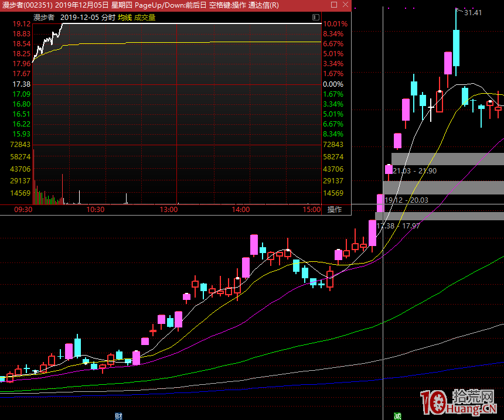Image resolution: width=504 pixels, height=420 pixels.
Task: Click the 漫步者(002351) stock name in title bar
Action: (x=27, y=5)
